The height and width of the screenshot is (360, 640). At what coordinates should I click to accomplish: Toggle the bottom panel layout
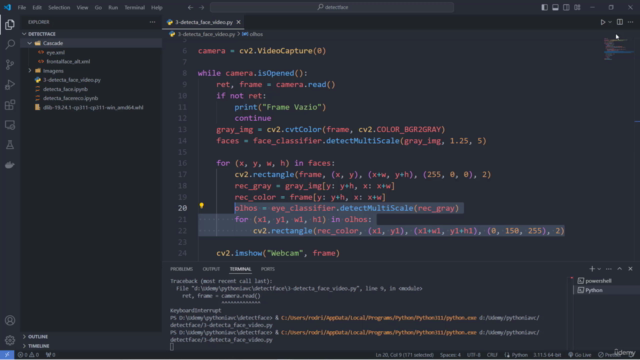555,7
